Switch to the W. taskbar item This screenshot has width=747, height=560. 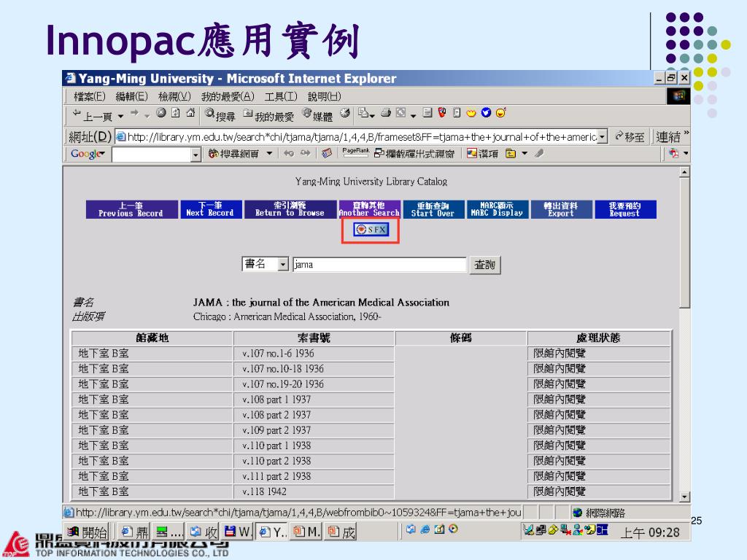[238, 532]
